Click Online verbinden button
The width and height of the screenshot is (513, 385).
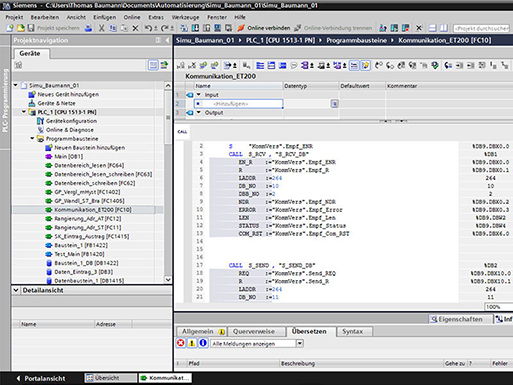[x=264, y=28]
